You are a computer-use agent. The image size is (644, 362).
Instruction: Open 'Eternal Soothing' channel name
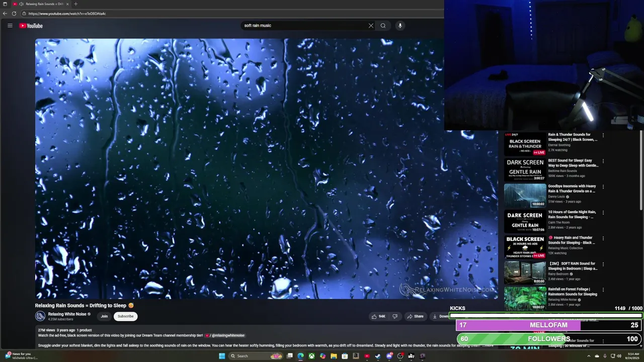559,145
